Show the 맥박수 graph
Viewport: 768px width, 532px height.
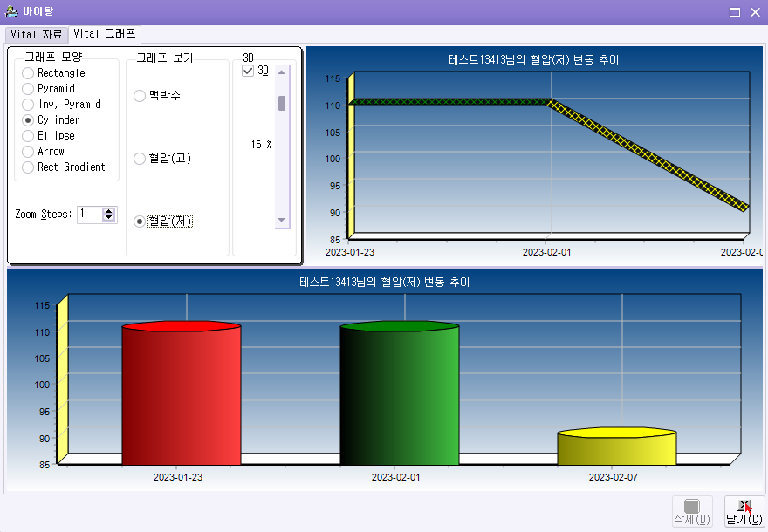point(157,95)
